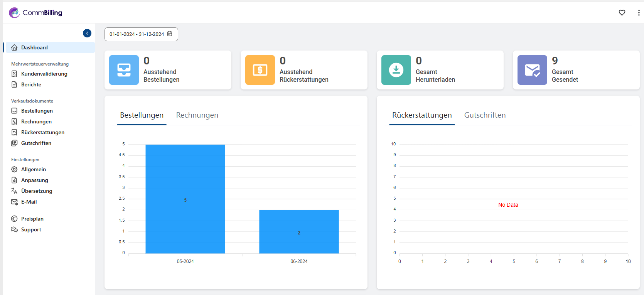The image size is (644, 295).
Task: Click the Allgemein settings gear icon
Action: click(x=14, y=169)
